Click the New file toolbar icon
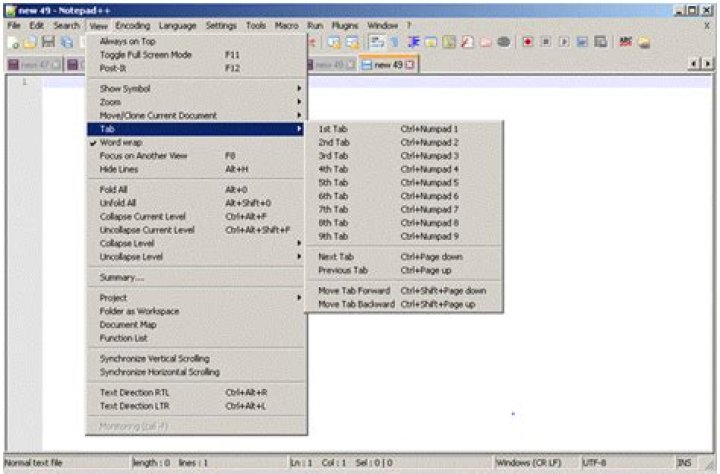The image size is (720, 474). (13, 43)
